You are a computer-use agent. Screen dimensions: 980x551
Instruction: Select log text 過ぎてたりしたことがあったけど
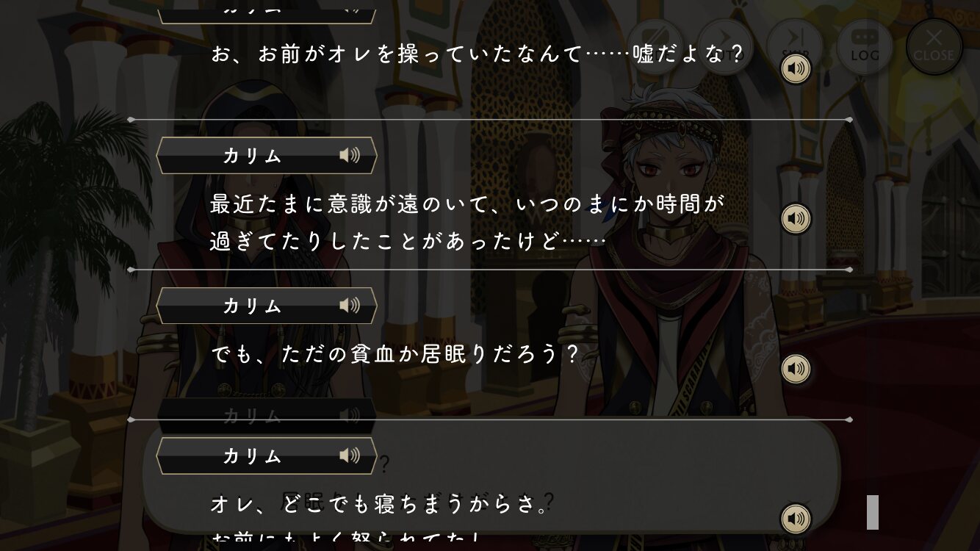(408, 241)
